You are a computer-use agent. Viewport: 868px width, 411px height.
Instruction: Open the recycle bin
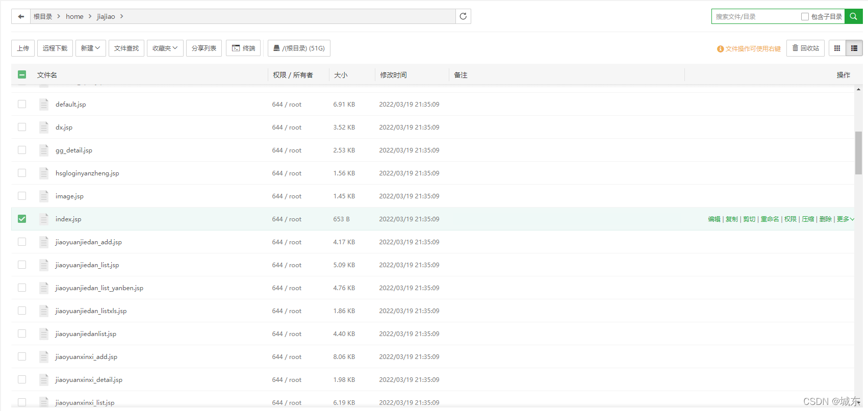tap(805, 48)
